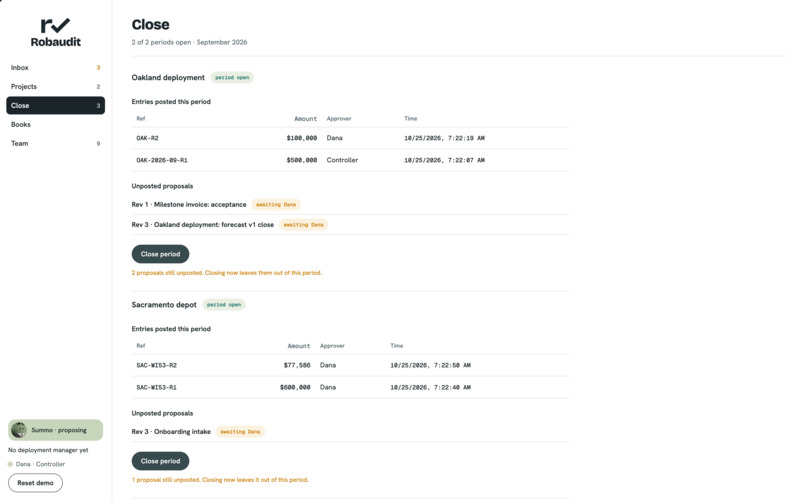This screenshot has height=501, width=806.
Task: Select the SAC-WI53-R1 entry reference
Action: (x=156, y=387)
